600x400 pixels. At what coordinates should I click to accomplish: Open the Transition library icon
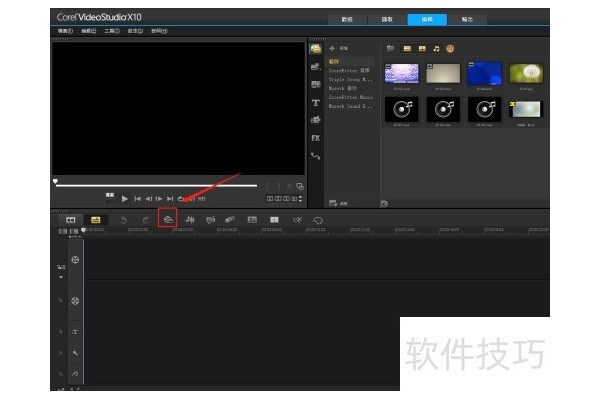(316, 85)
